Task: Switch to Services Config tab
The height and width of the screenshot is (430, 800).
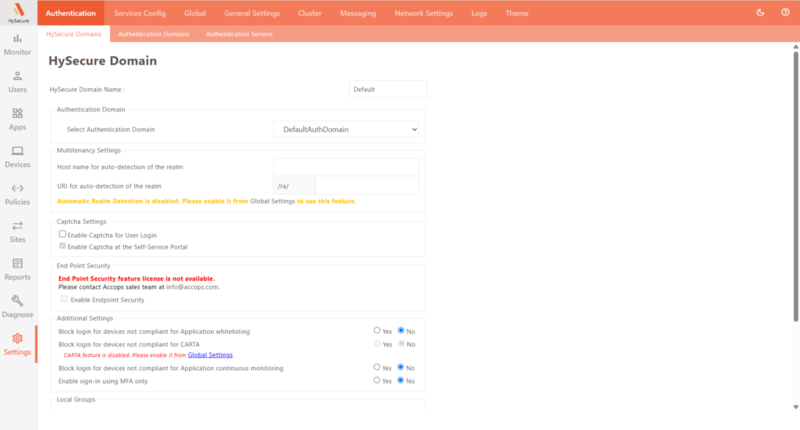Action: 140,13
